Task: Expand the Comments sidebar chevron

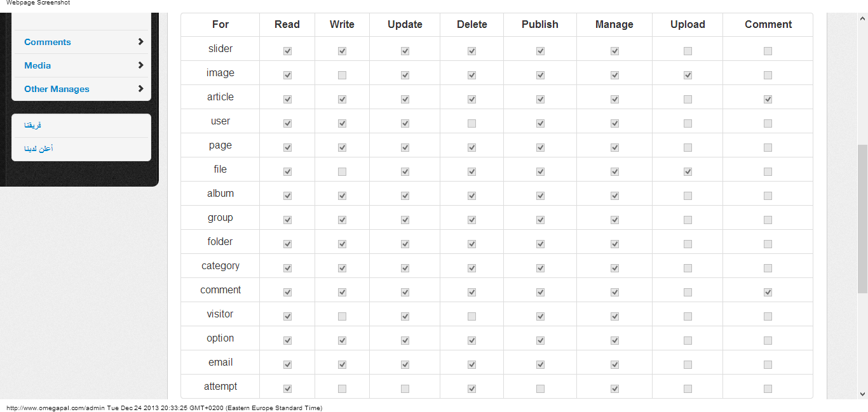Action: [140, 42]
